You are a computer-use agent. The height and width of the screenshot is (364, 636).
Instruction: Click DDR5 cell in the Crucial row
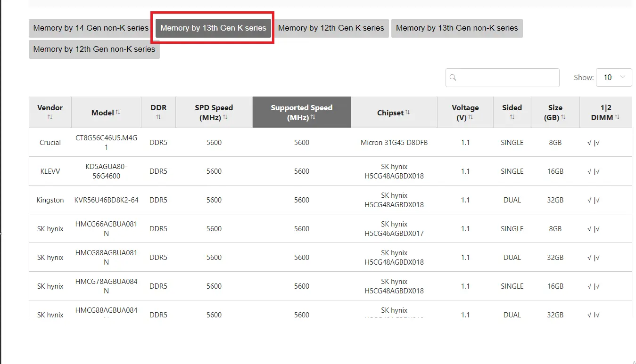tap(158, 143)
